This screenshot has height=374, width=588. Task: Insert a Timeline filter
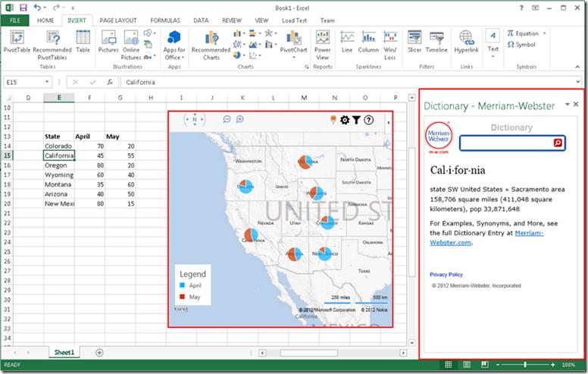(436, 41)
